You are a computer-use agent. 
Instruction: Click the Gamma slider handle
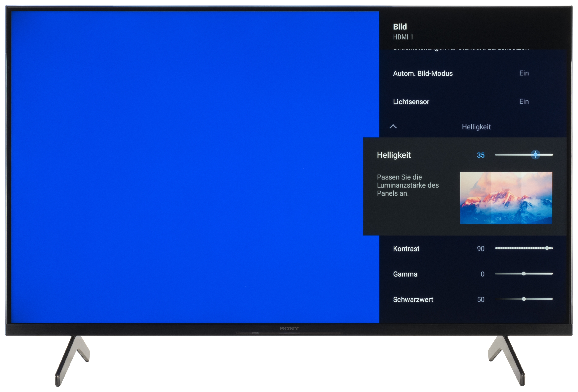point(524,274)
